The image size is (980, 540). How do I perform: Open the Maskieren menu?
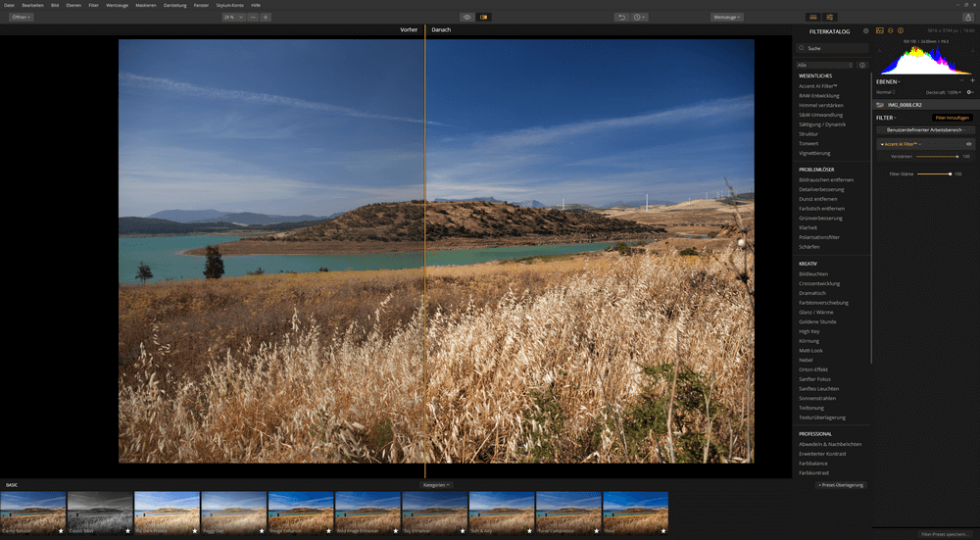click(146, 5)
